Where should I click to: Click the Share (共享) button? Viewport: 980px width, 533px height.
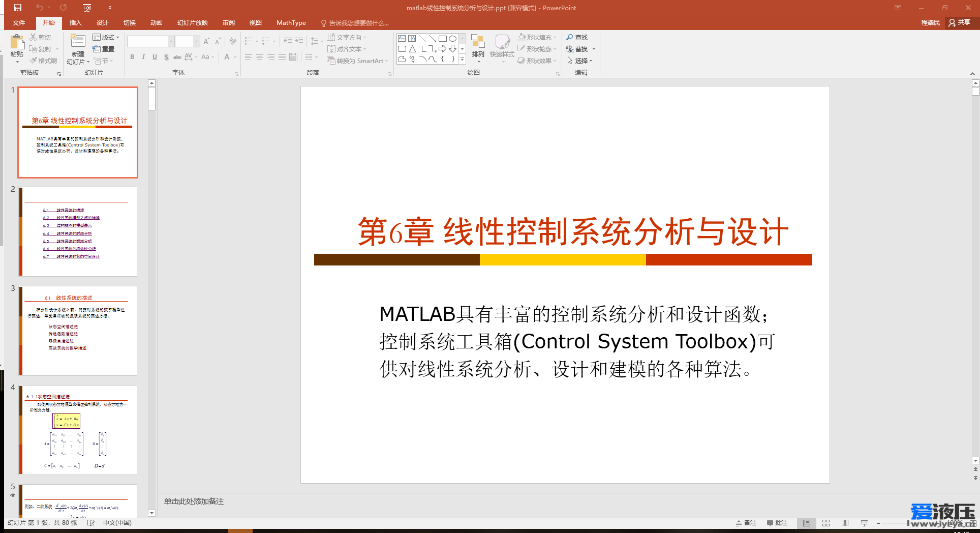pos(960,22)
